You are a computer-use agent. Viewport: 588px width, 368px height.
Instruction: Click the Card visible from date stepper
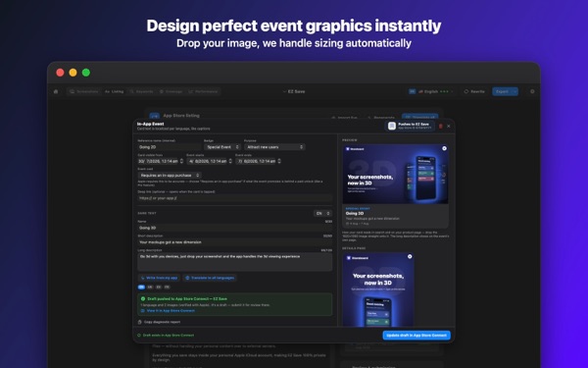182,161
